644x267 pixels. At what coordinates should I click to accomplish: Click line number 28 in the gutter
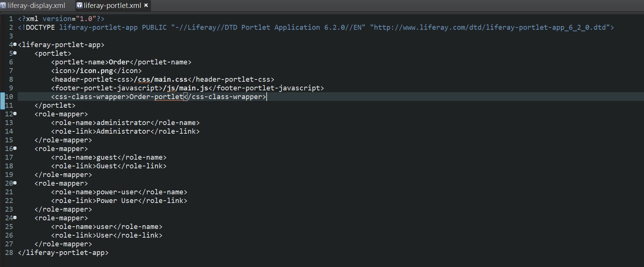point(9,253)
